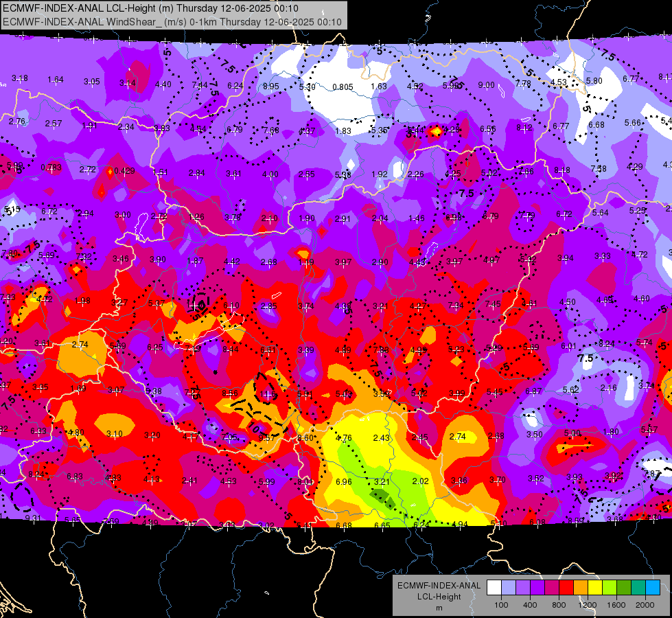
Task: Click the legend tick label 400
Action: coord(530,605)
